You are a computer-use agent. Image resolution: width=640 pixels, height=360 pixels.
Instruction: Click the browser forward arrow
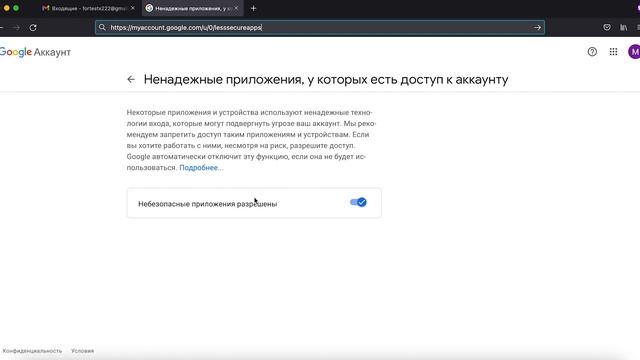tap(16, 28)
